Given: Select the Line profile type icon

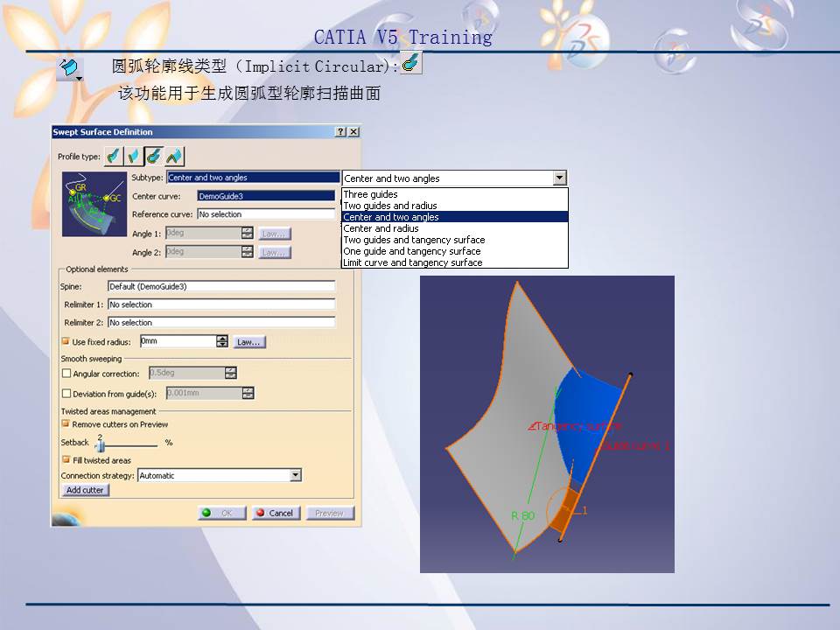Looking at the screenshot, I should tap(132, 155).
